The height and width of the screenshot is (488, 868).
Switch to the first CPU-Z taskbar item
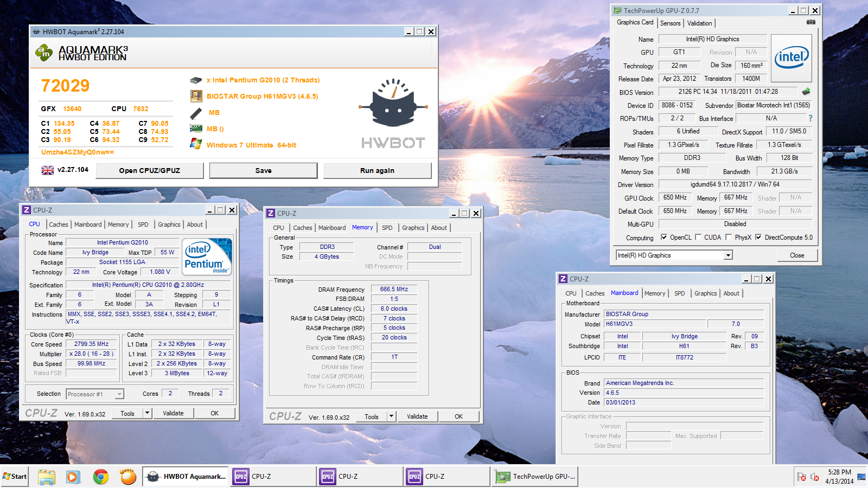[x=273, y=477]
